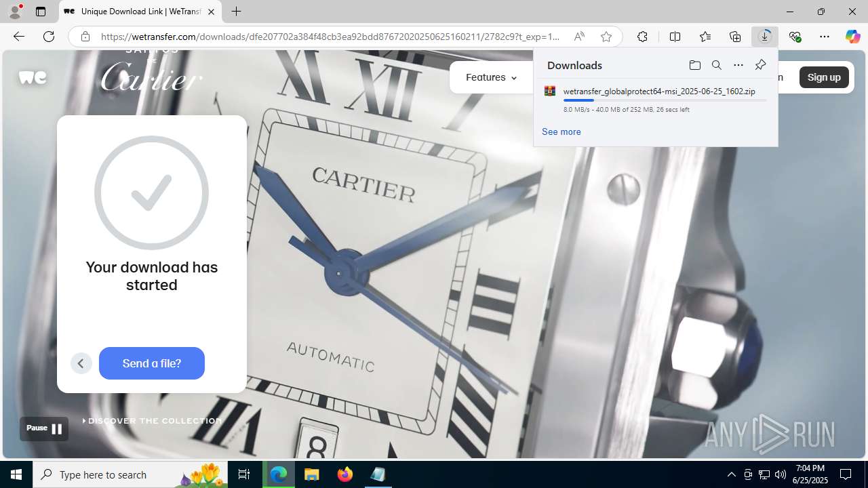Screen dimensions: 868x488
Task: Open the Collections icon
Action: tap(735, 37)
